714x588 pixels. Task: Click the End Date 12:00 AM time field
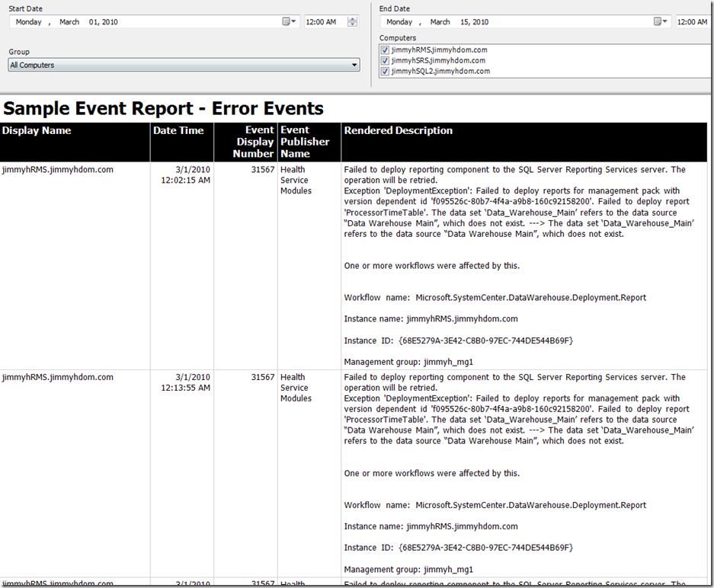[692, 22]
